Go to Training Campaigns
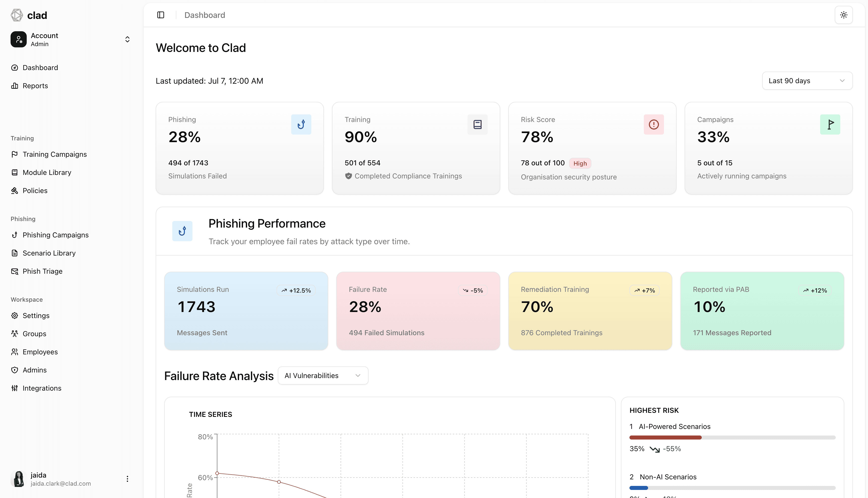Viewport: 868px width, 498px height. (70, 154)
